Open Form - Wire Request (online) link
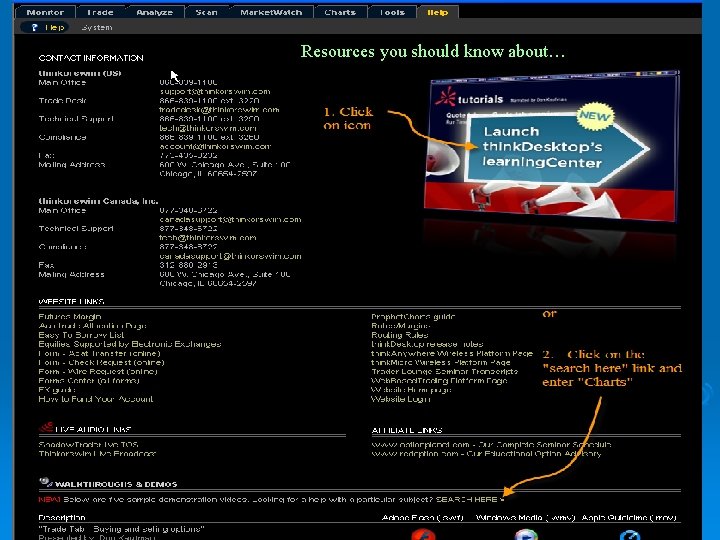 coord(98,371)
